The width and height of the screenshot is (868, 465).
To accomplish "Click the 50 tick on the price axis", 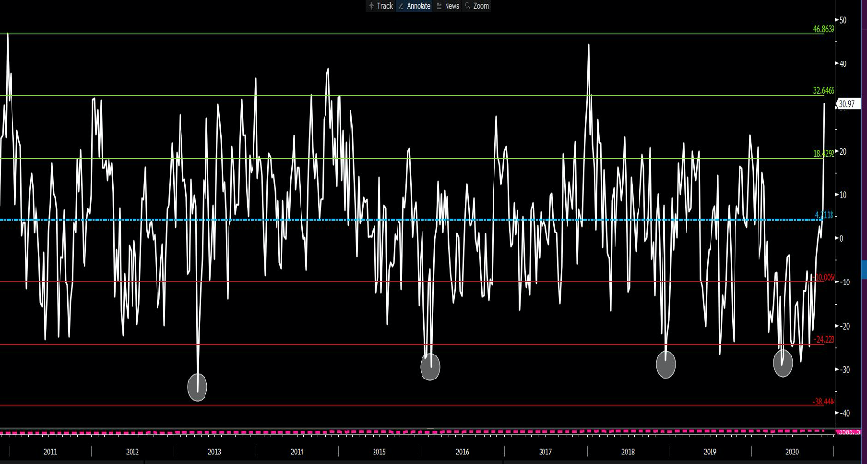I will pos(842,20).
